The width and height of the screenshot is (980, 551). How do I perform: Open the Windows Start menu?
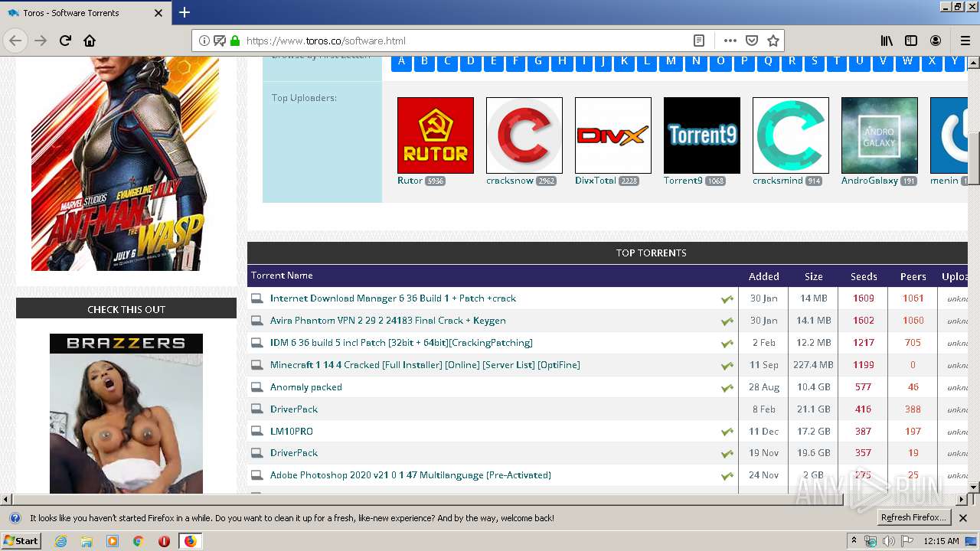21,541
